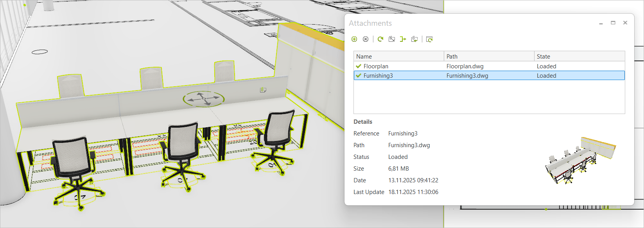Screen dimensions: 644x228
Task: Click Loaded state in Furnishing3 row
Action: [546, 76]
